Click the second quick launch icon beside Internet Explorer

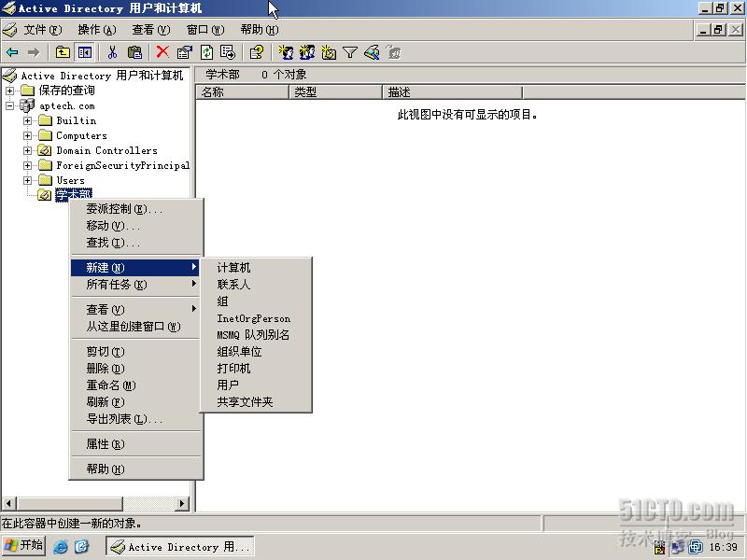point(82,546)
